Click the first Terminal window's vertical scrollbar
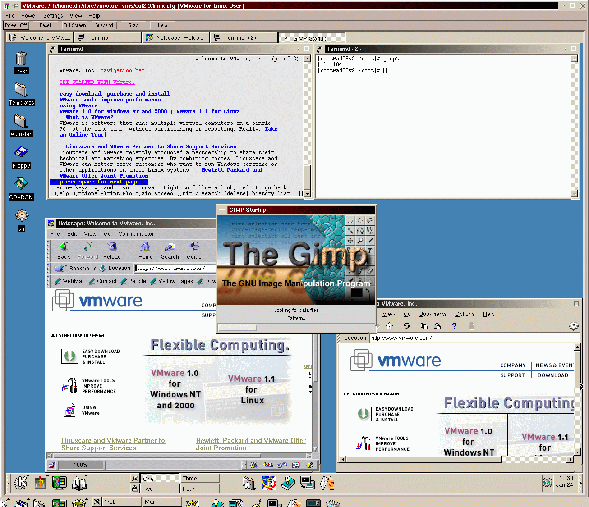 point(307,126)
